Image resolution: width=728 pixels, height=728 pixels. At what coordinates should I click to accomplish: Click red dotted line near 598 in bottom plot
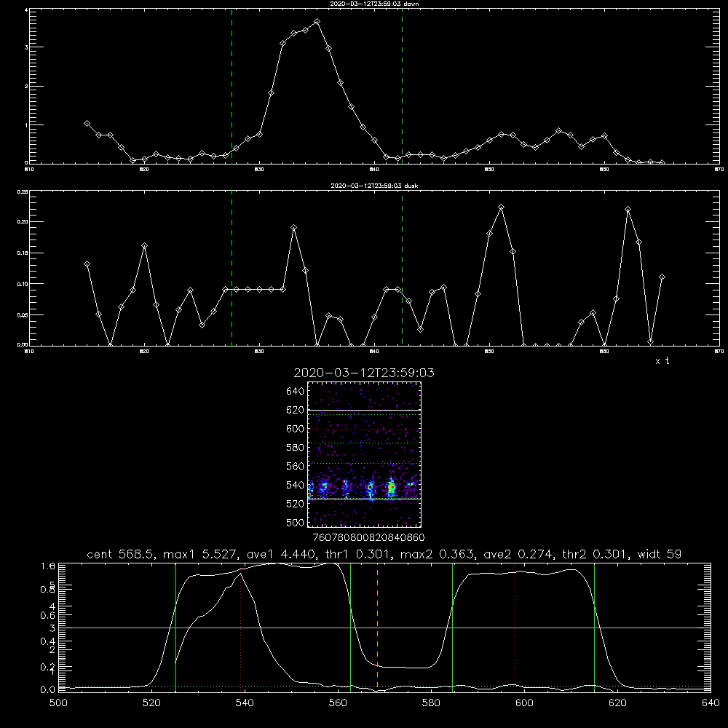coord(515,627)
